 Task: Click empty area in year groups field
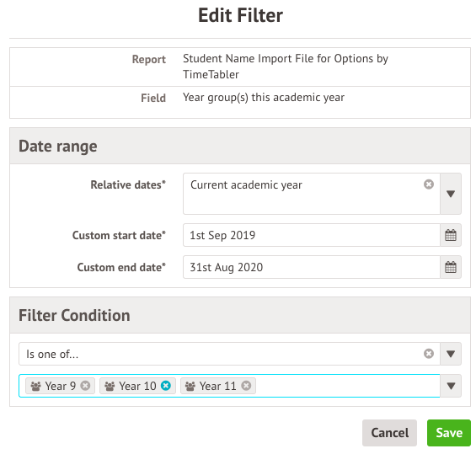pyautogui.click(x=346, y=386)
